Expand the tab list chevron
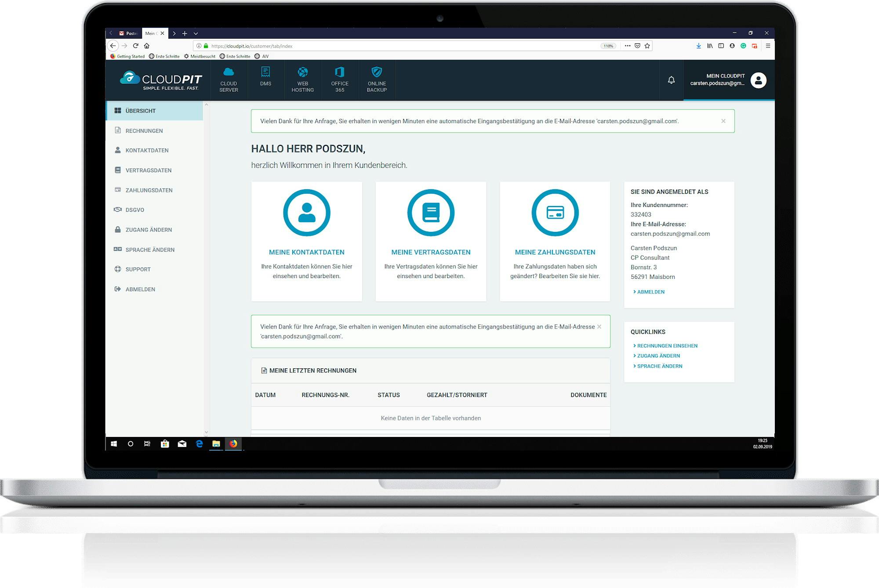The image size is (879, 588). tap(196, 33)
